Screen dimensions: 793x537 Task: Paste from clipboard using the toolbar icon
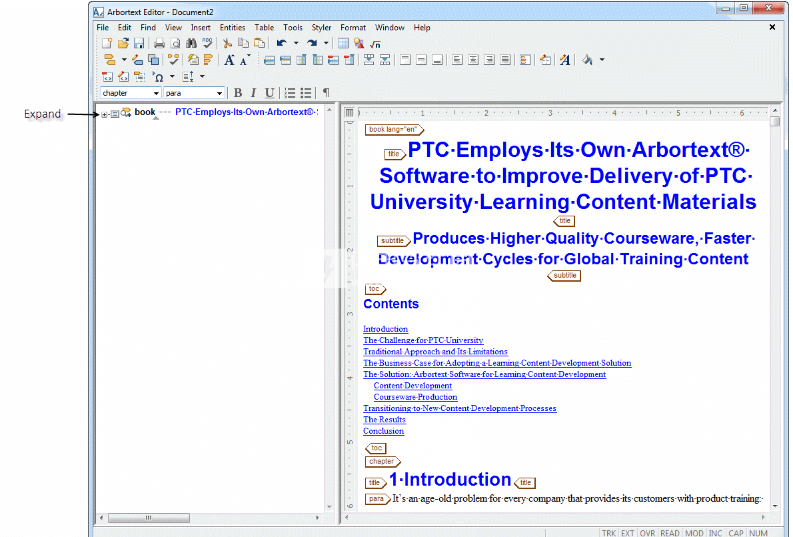pyautogui.click(x=259, y=43)
